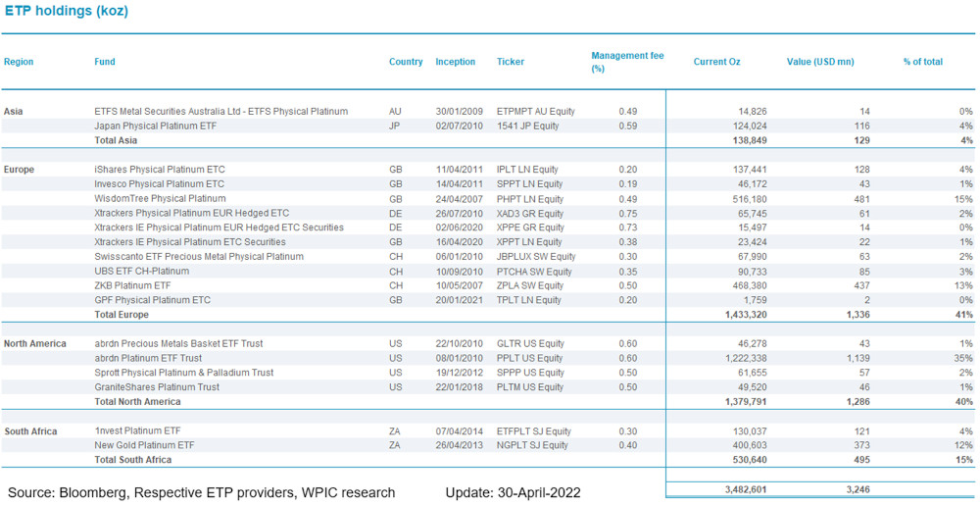
Task: Click the 1,379,791 North America total
Action: tap(744, 402)
